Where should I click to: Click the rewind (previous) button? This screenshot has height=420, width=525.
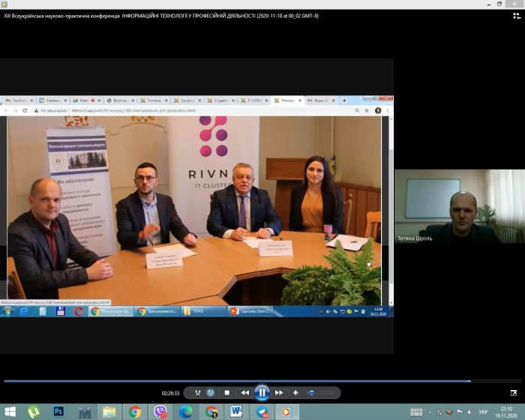point(244,392)
